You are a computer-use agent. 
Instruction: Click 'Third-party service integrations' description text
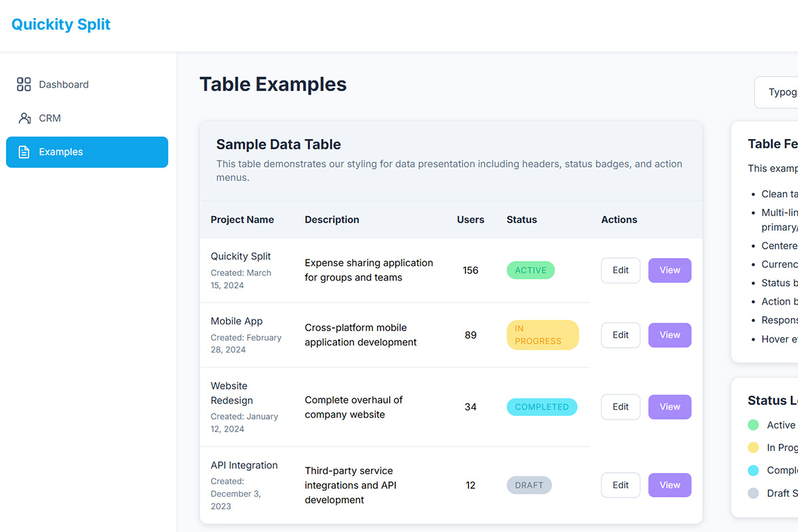(x=350, y=485)
